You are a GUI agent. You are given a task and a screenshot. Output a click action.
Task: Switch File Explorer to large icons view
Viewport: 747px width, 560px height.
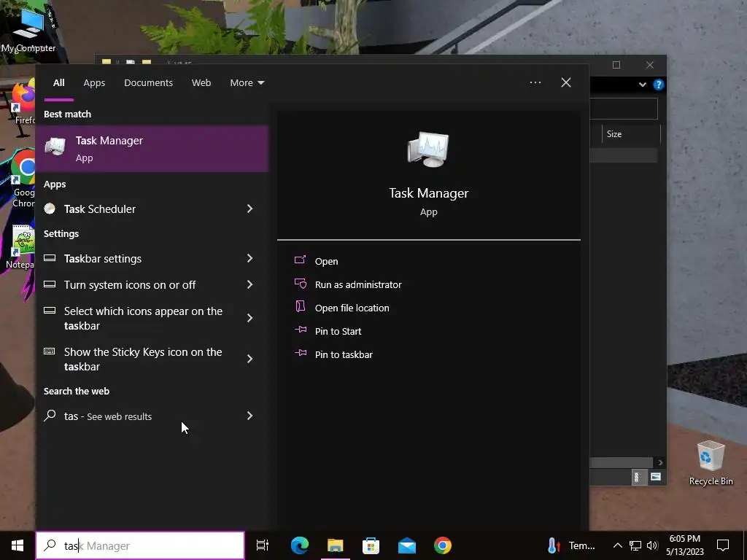tap(656, 477)
